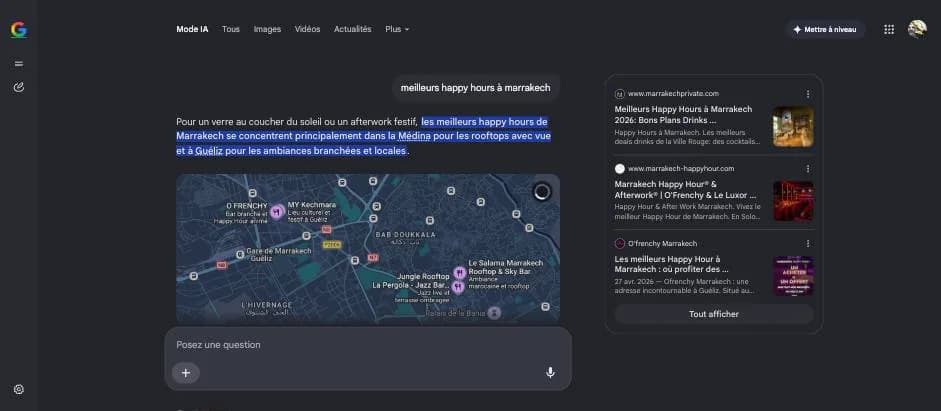Open marrakech-happyhour.com red thumbnail
The height and width of the screenshot is (411, 941).
(793, 201)
